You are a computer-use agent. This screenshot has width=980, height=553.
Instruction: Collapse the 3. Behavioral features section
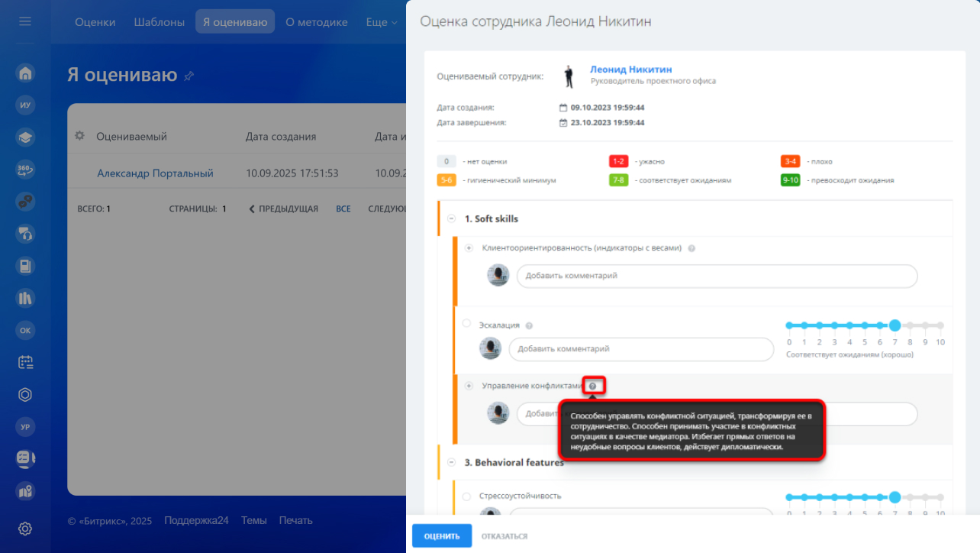click(452, 462)
